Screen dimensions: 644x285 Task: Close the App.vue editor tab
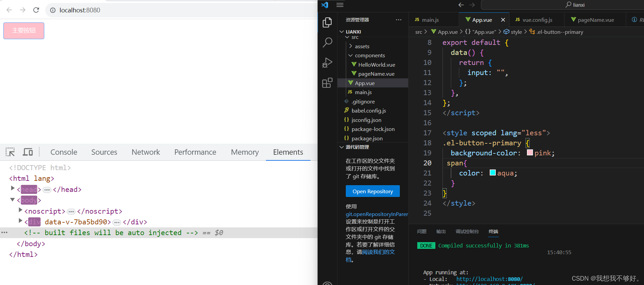503,20
